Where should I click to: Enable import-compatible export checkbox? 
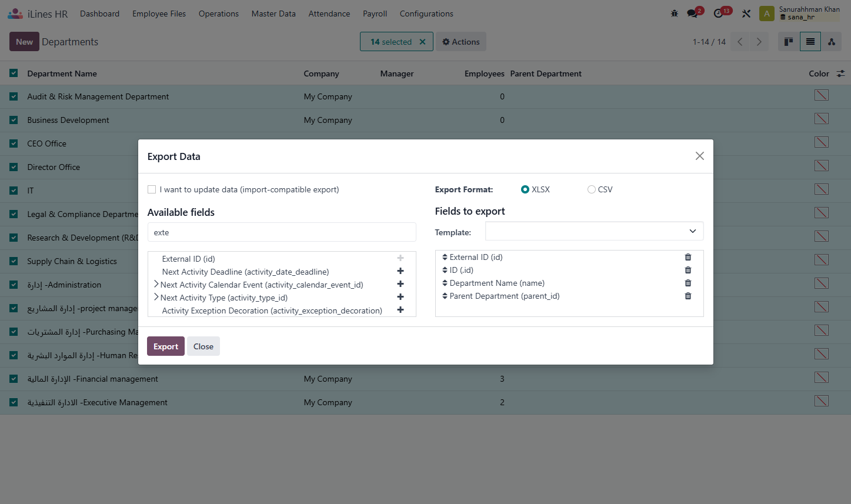coord(152,189)
